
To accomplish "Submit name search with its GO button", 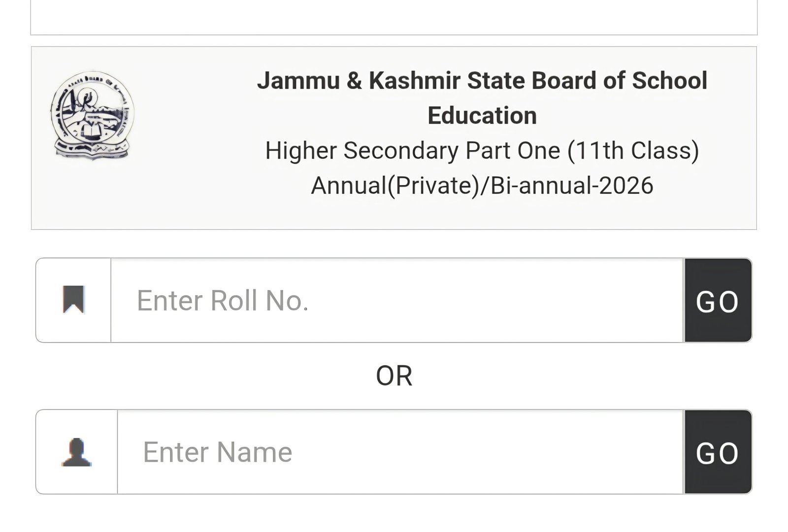I will click(x=718, y=452).
